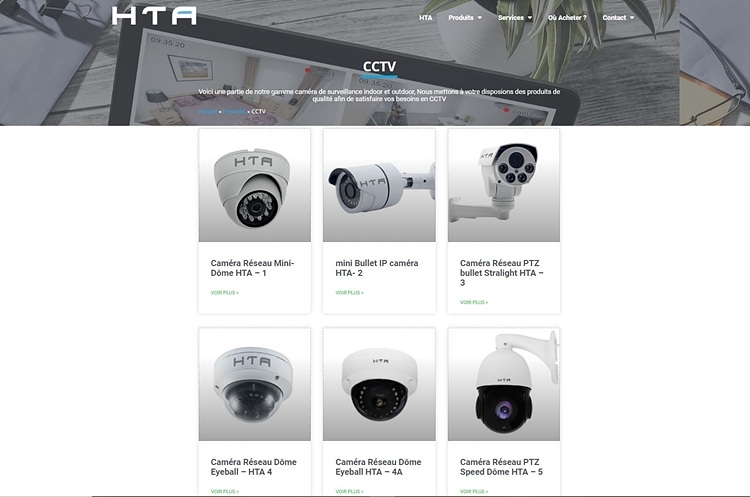750x497 pixels.
Task: Open the mini Bullet IP caméra HTA- 2 title
Action: (x=377, y=268)
